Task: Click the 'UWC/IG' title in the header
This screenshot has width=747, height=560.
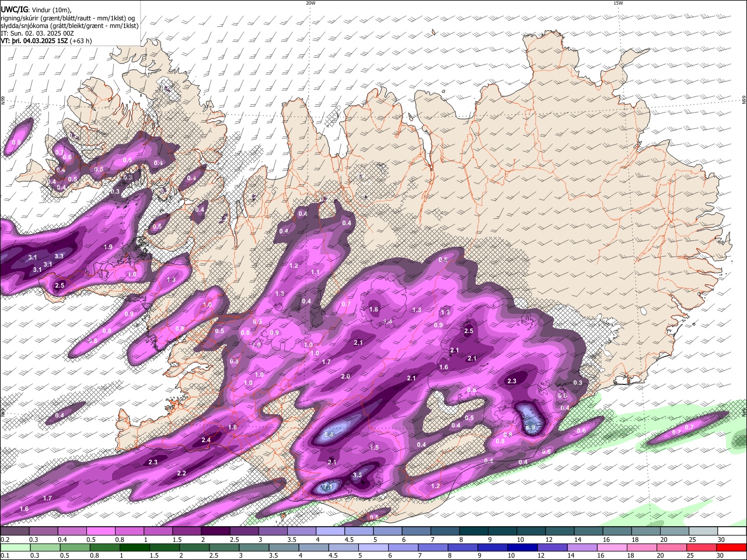Action: [x=13, y=9]
